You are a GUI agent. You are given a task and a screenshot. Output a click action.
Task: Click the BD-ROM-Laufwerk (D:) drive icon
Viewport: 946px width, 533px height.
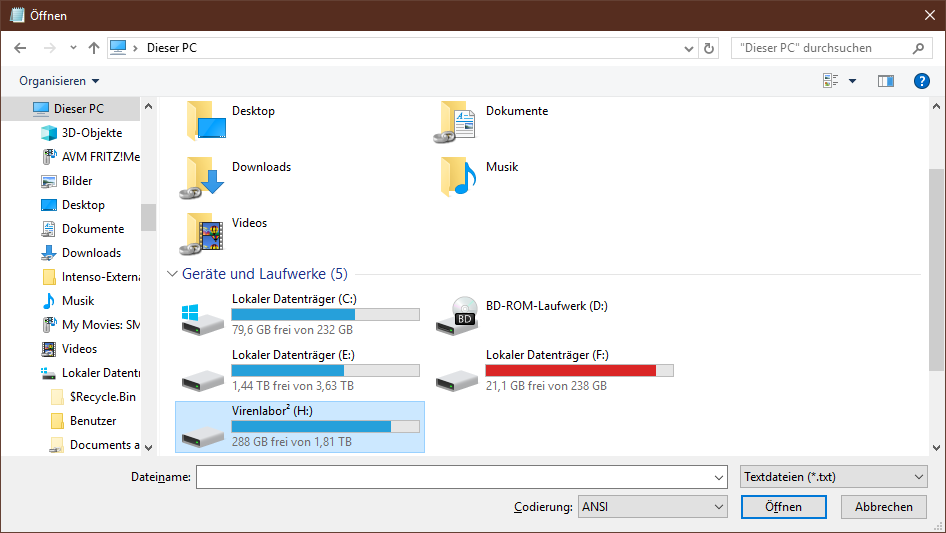(x=457, y=315)
